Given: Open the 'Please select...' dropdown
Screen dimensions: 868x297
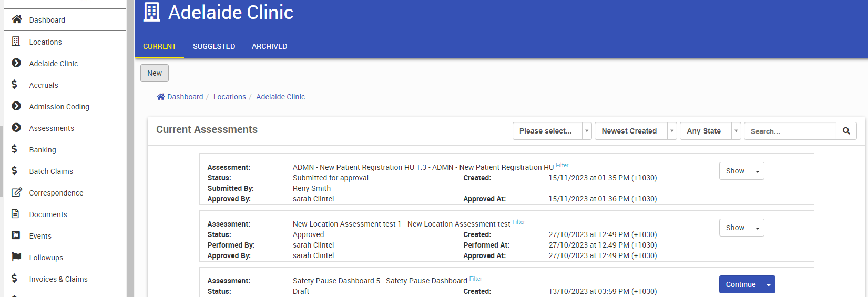Looking at the screenshot, I should pos(552,131).
